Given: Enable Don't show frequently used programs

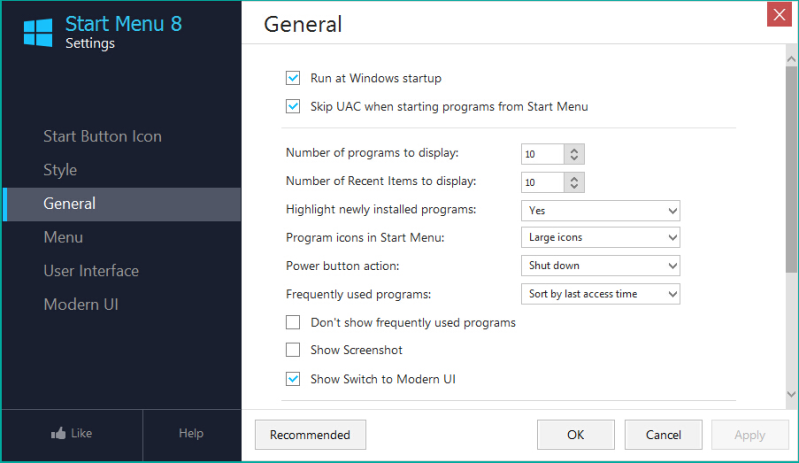Looking at the screenshot, I should (x=293, y=322).
